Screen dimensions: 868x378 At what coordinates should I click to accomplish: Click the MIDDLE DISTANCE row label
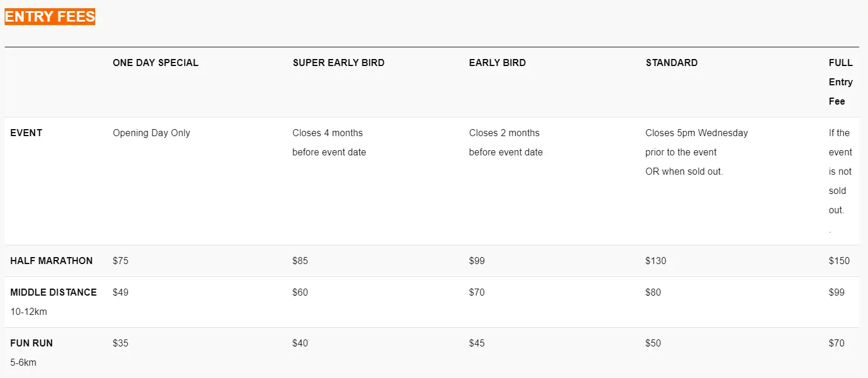click(x=54, y=292)
